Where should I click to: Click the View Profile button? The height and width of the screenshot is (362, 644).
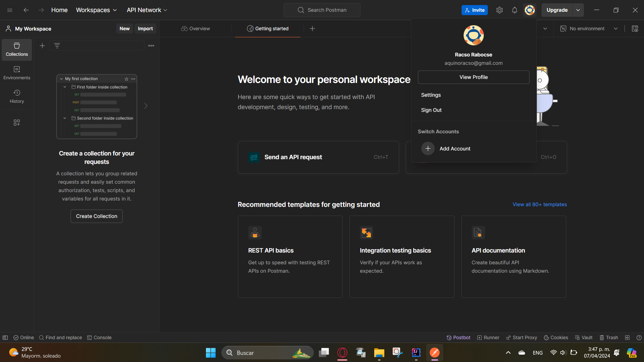coord(474,77)
